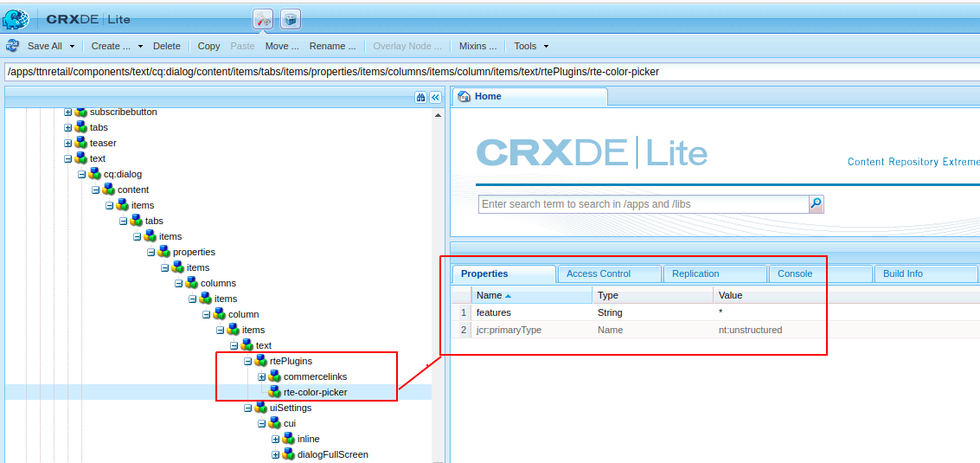Switch to the Build Info tab
The height and width of the screenshot is (463, 980).
click(x=926, y=273)
